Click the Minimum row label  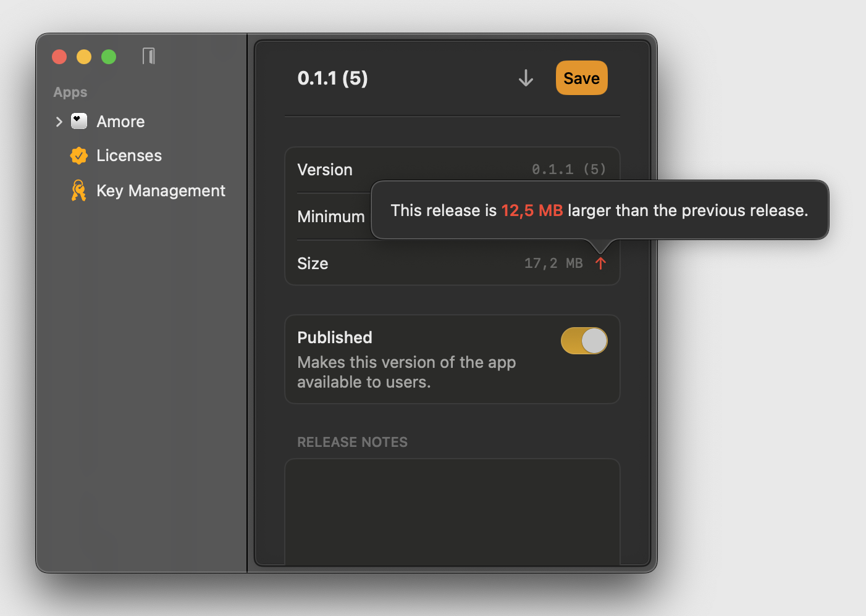[331, 217]
